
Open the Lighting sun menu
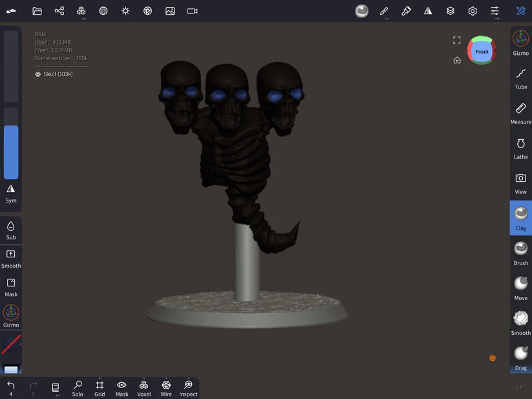point(125,11)
